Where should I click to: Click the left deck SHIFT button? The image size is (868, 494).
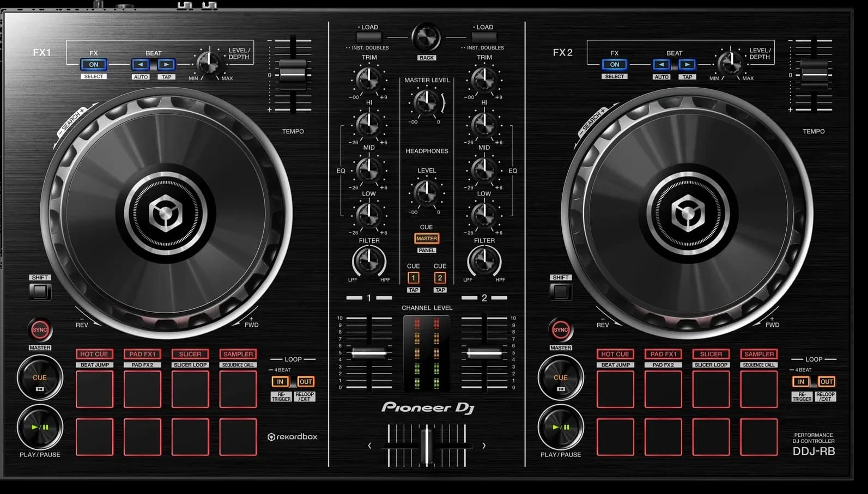click(40, 291)
